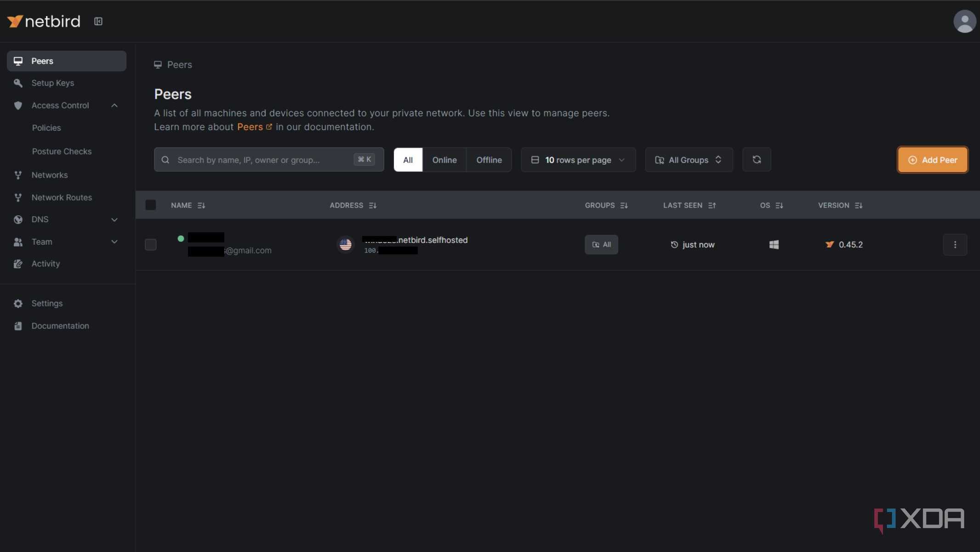The image size is (980, 552).
Task: Click the magnifier icon in search box
Action: [165, 160]
